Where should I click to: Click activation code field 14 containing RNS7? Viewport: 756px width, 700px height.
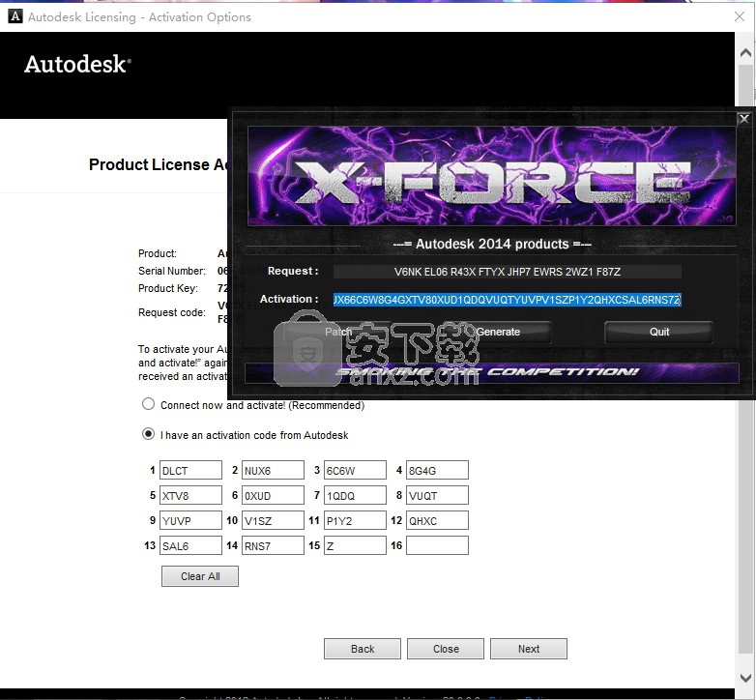tap(273, 545)
